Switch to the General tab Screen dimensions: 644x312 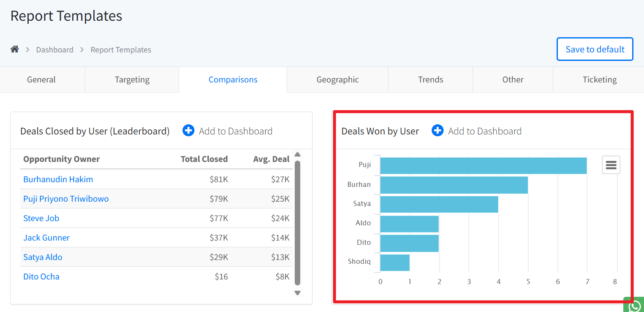point(41,79)
